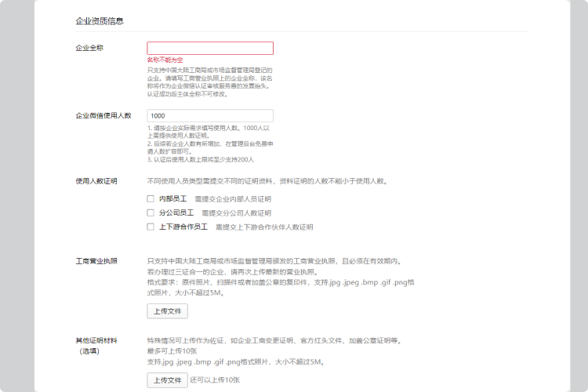This screenshot has height=392, width=588.
Task: Click the 最多可上传10张 description line
Action: coord(172,351)
